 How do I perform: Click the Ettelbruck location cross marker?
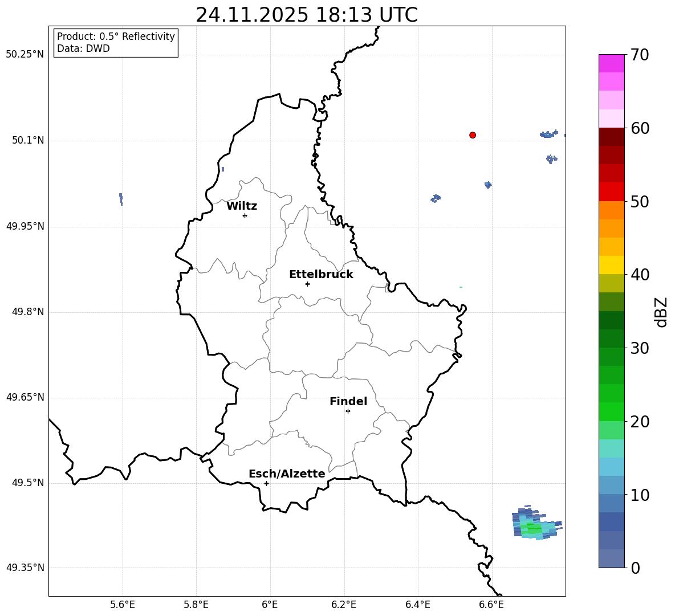tap(307, 284)
